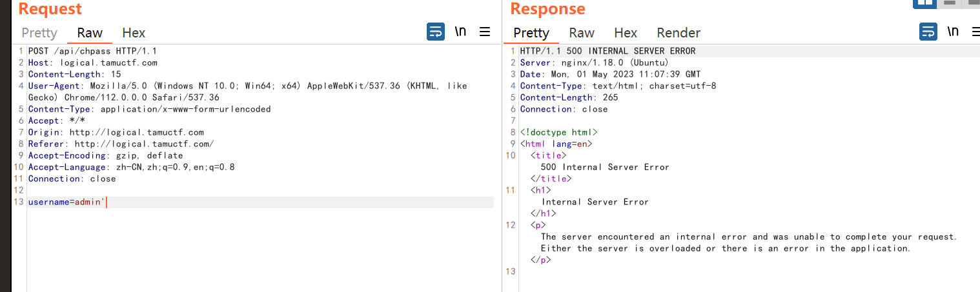Switch Response view to the Raw tab

pyautogui.click(x=582, y=33)
